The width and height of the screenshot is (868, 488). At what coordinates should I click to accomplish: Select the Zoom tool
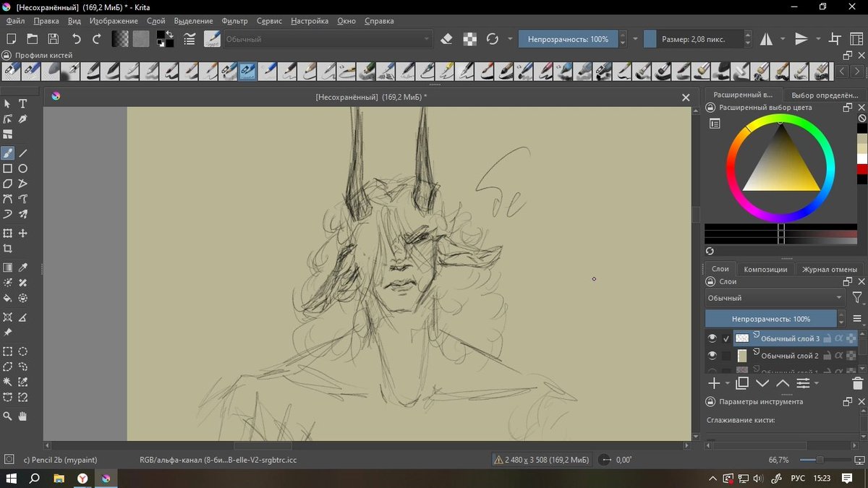7,416
